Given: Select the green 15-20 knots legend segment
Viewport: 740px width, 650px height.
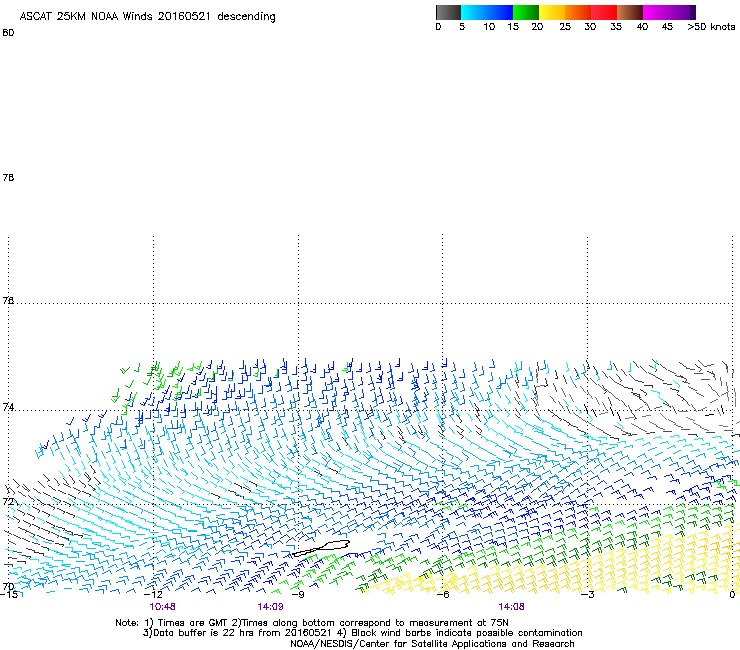Looking at the screenshot, I should [x=526, y=12].
